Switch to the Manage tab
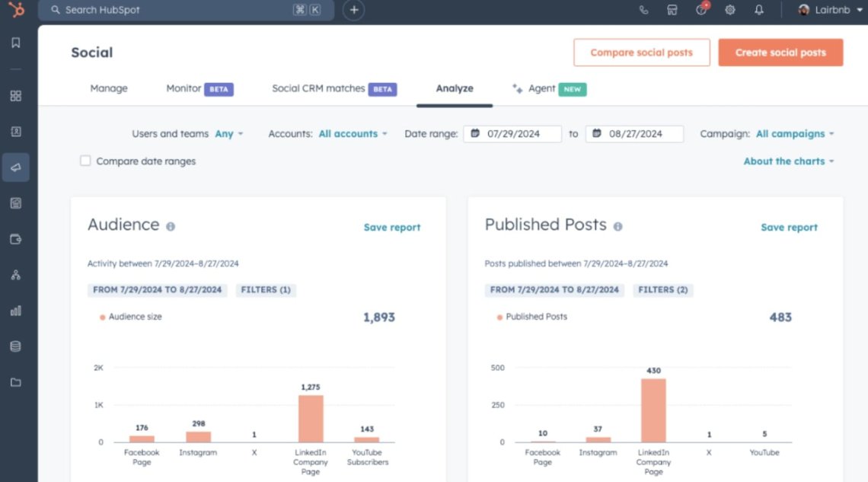868x482 pixels. [x=108, y=88]
